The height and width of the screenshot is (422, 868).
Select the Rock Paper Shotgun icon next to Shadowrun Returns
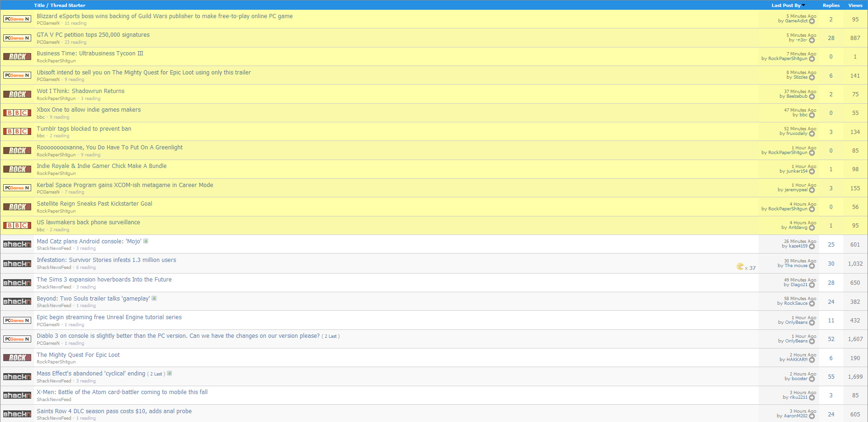point(17,94)
